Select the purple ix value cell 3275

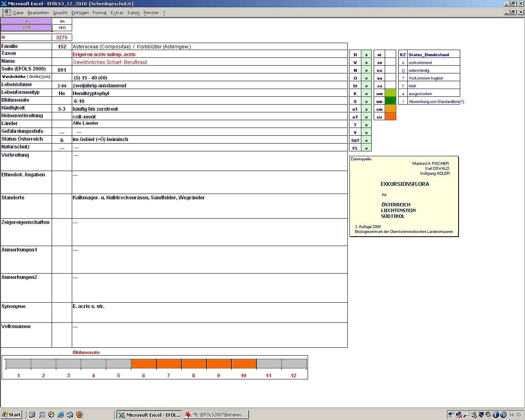pos(26,28)
